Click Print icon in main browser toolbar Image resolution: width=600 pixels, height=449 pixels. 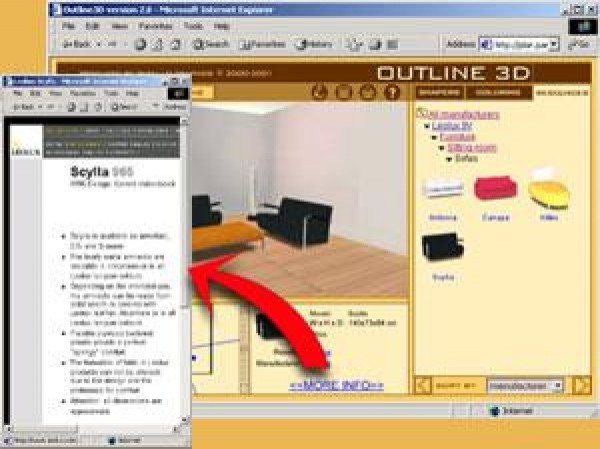coord(375,44)
